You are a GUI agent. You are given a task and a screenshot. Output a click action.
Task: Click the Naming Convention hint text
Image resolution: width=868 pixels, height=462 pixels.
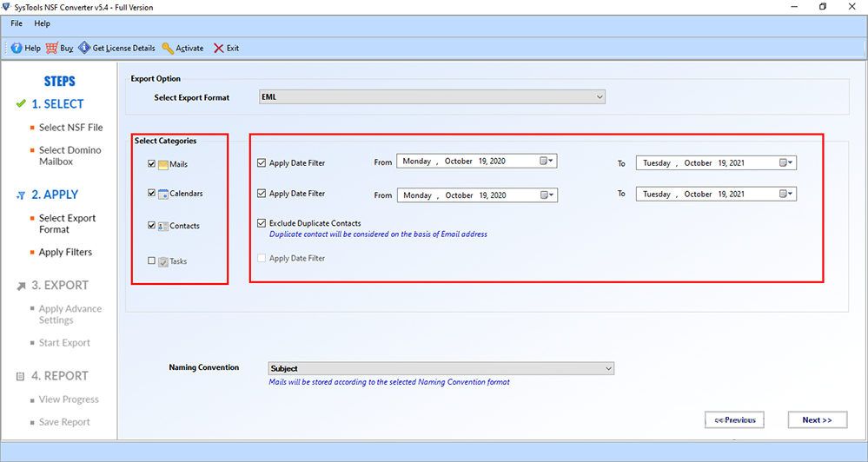coord(389,382)
